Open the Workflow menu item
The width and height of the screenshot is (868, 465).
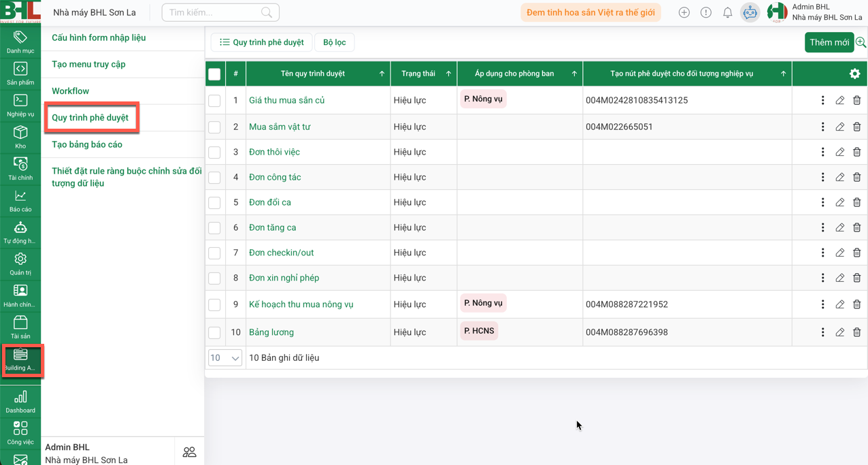(70, 91)
